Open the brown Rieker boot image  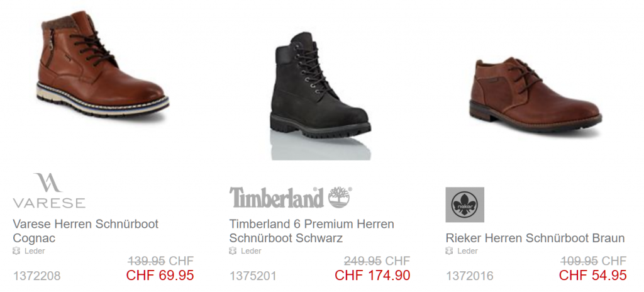click(x=535, y=94)
